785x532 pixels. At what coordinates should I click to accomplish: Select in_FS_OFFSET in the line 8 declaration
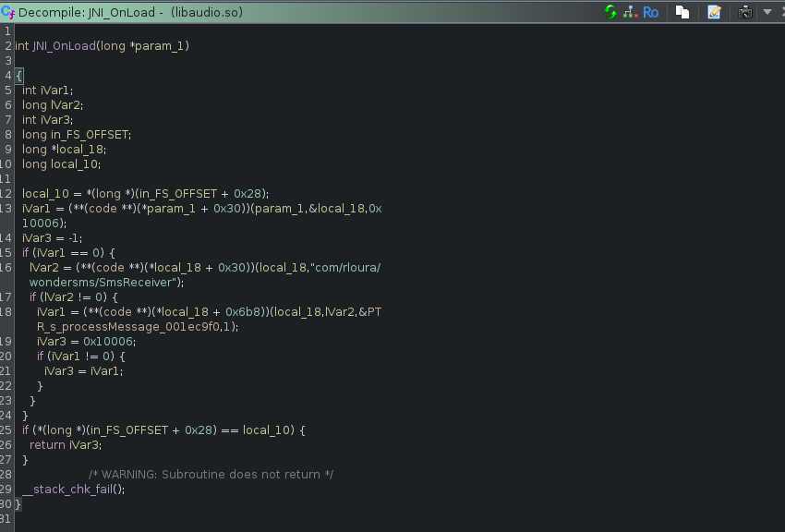[90, 135]
